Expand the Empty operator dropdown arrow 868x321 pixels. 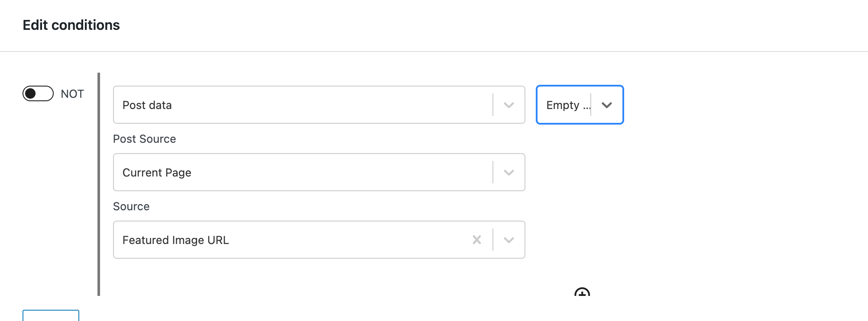[607, 105]
